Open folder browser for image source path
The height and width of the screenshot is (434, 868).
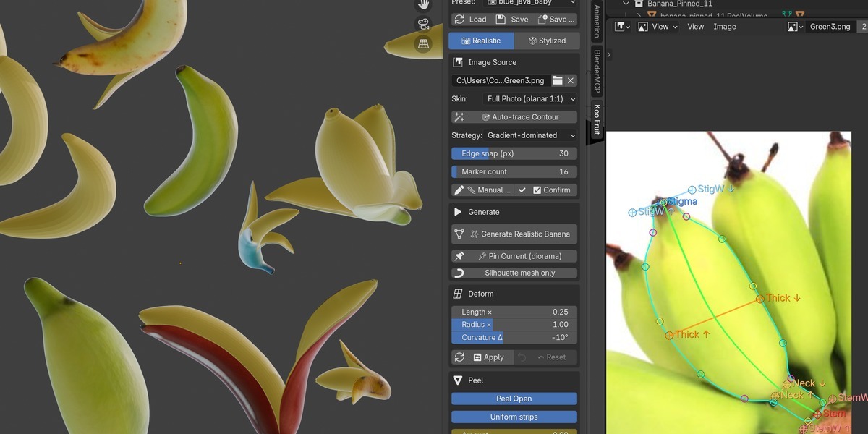pos(558,80)
